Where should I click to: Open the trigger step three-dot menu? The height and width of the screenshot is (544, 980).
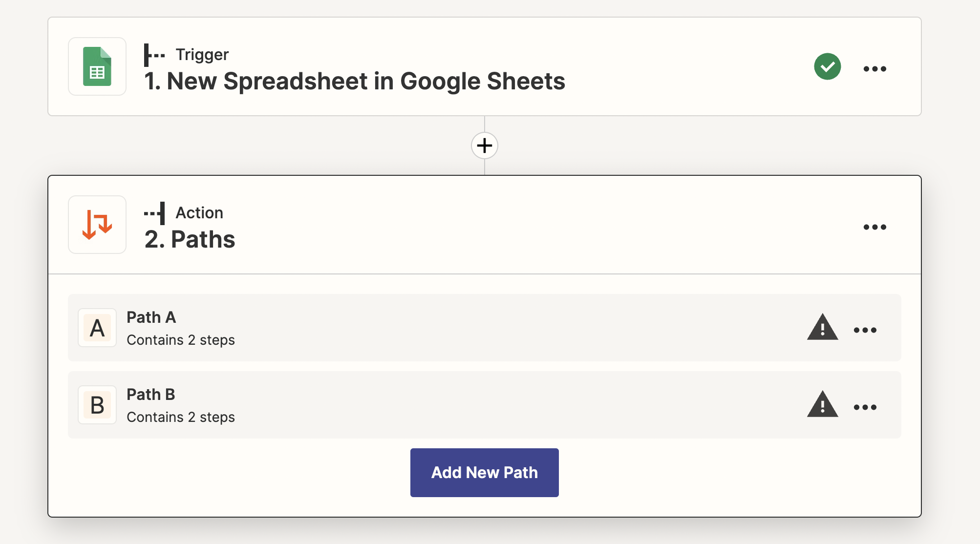(x=874, y=69)
